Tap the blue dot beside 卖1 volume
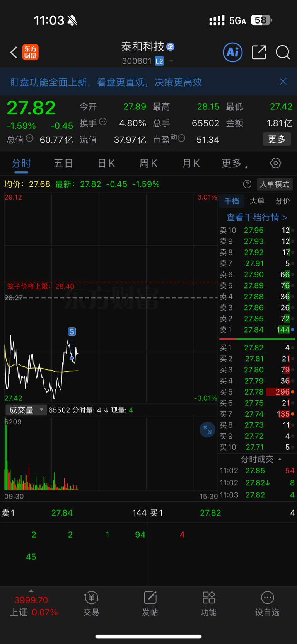 click(293, 330)
